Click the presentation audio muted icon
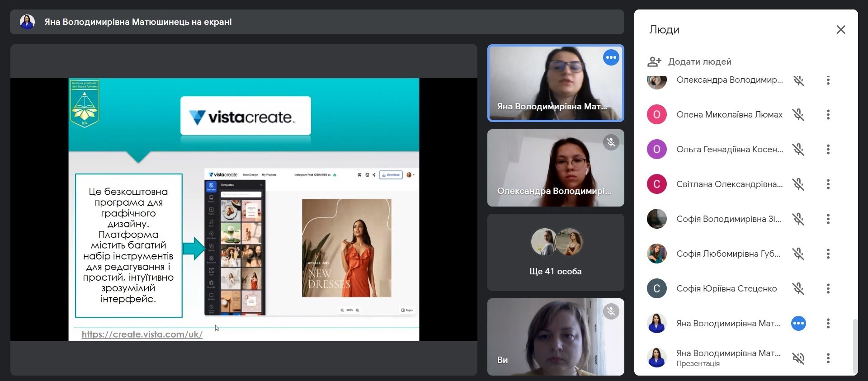868x381 pixels. click(798, 358)
